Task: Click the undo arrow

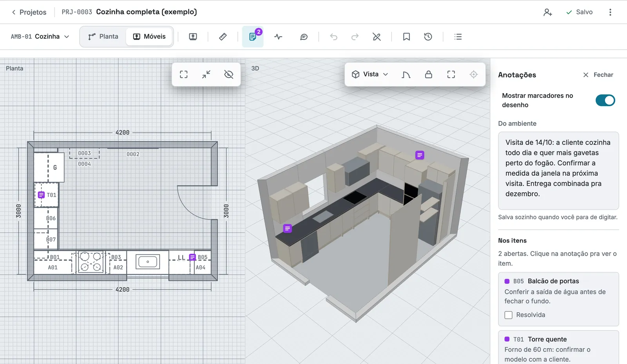Action: pos(333,37)
